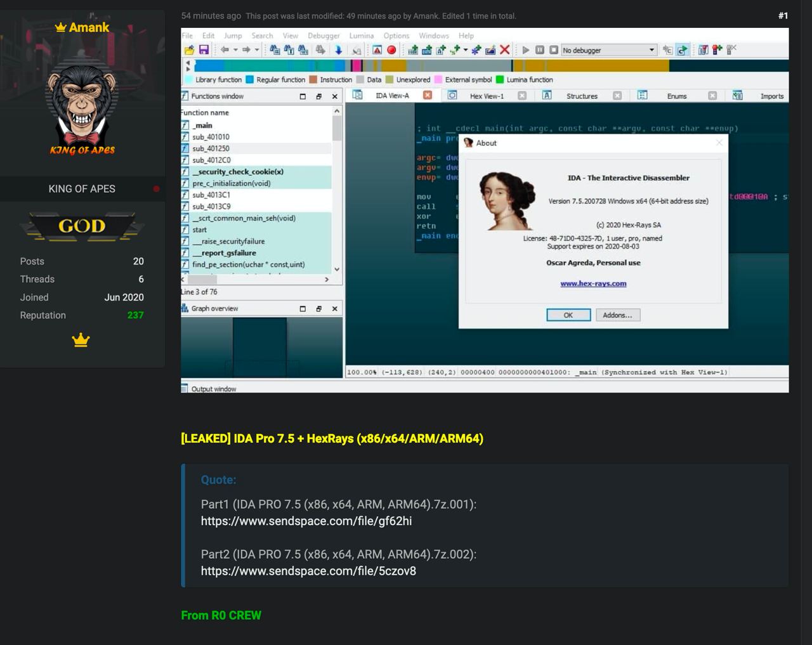Switch to the Structures tab
Viewport: 812px width, 645px height.
582,96
